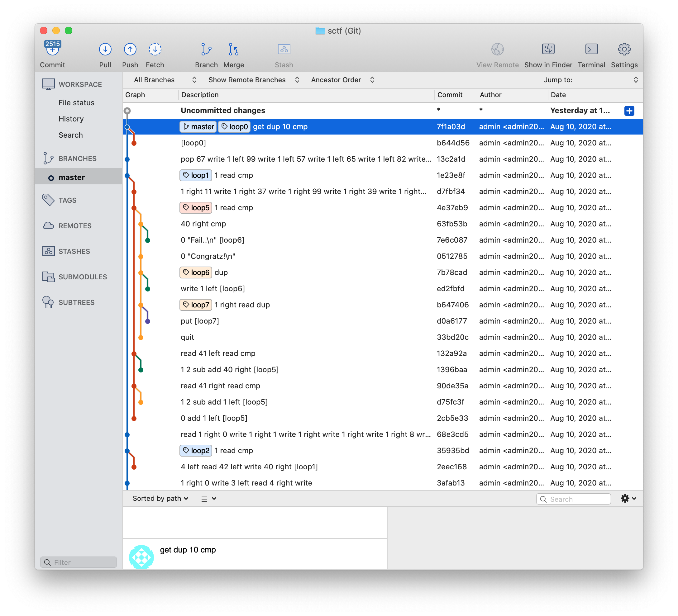
Task: Open the Merge tool
Action: click(233, 50)
